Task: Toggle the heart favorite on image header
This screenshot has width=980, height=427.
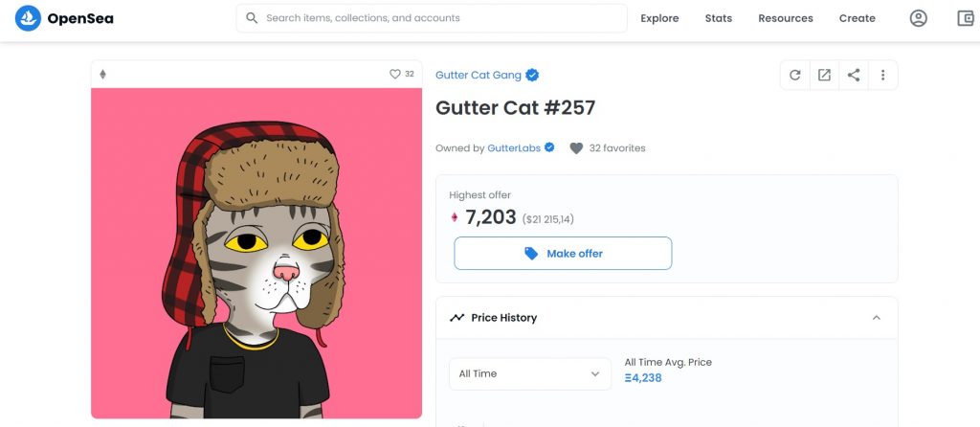Action: click(395, 74)
